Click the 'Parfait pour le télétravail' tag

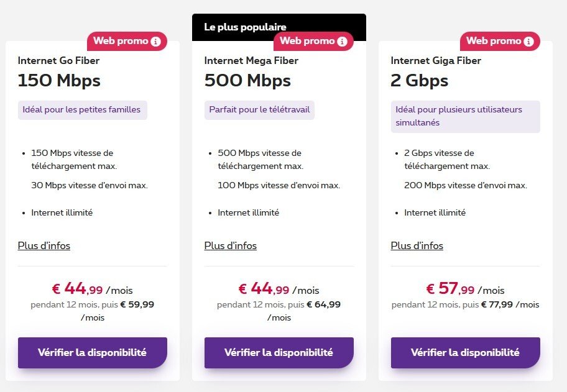259,110
